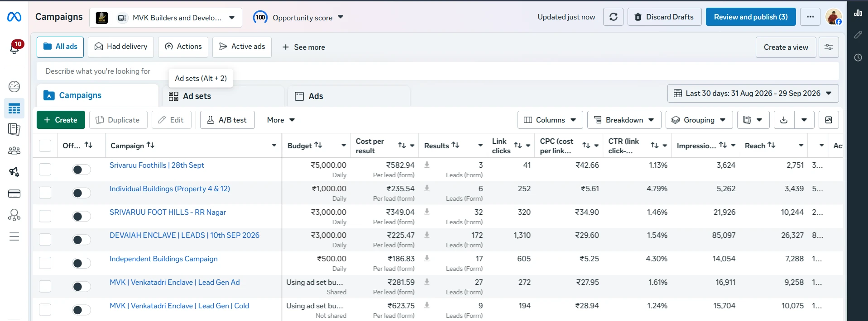The width and height of the screenshot is (868, 321).
Task: Open Account overview gauge icon in sidebar
Action: tap(14, 86)
